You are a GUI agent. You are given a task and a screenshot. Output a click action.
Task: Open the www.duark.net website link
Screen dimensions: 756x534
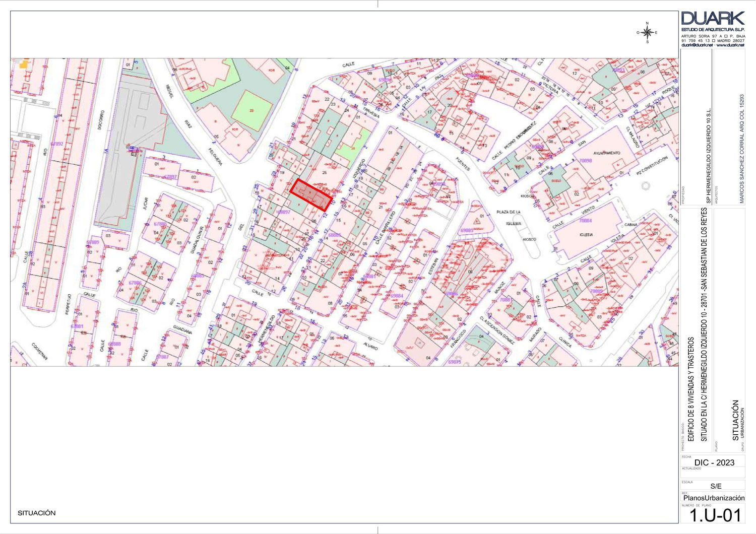(730, 45)
